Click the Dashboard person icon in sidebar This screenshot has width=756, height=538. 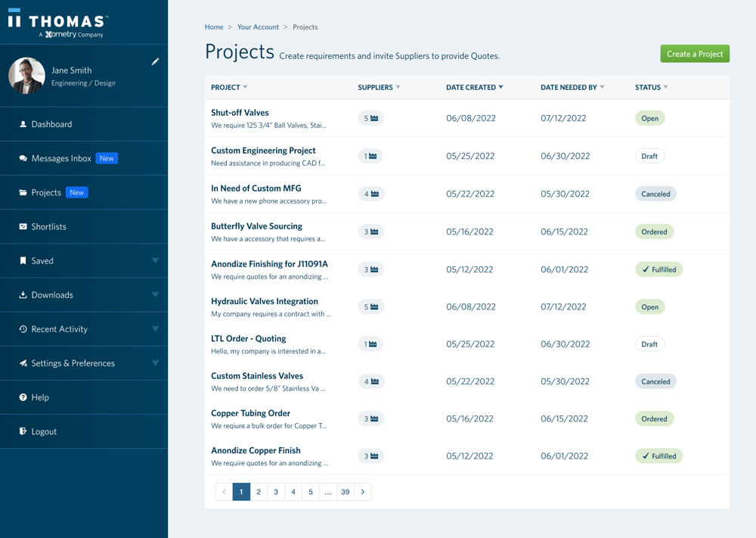[23, 124]
